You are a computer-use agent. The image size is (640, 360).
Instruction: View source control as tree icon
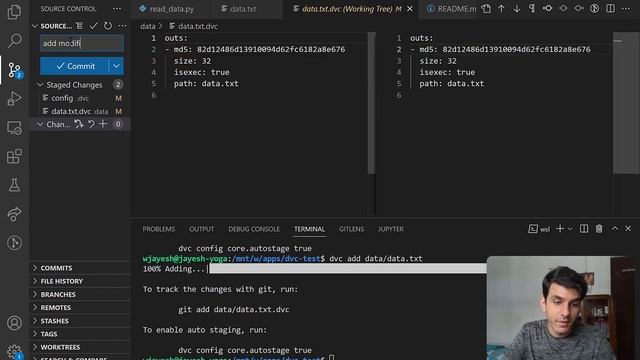click(x=80, y=26)
